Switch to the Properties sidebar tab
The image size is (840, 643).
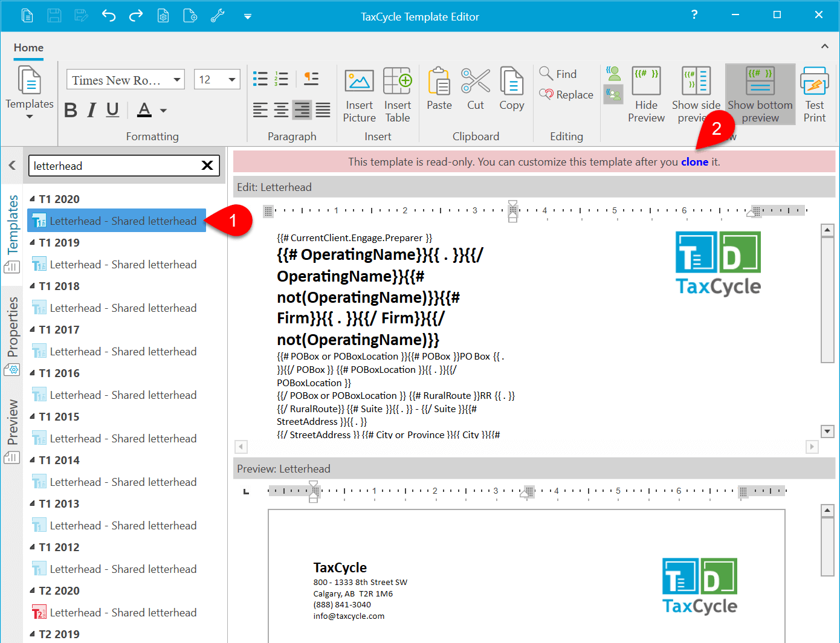pyautogui.click(x=13, y=337)
